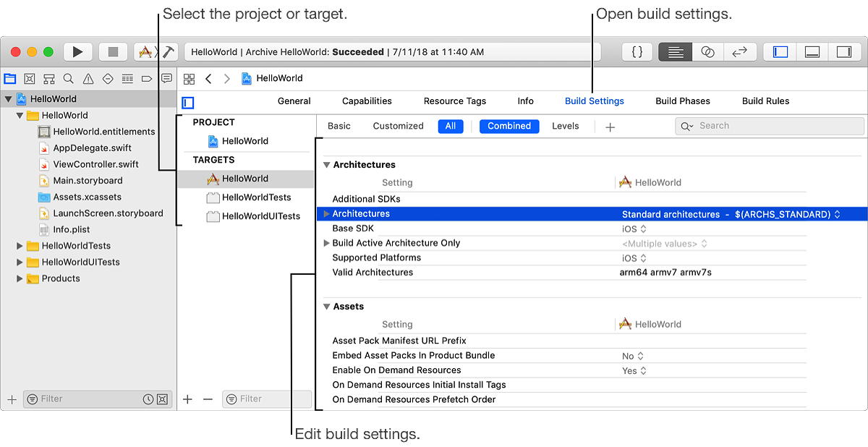868x447 pixels.
Task: Add a new file with navigator plus button
Action: 12,399
